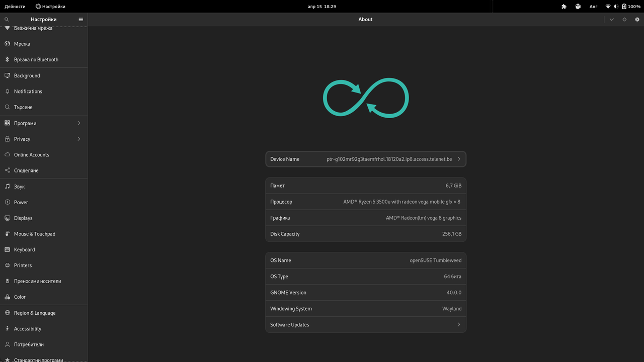Click the memory value 6,7 GiB
The width and height of the screenshot is (644, 362).
point(453,186)
